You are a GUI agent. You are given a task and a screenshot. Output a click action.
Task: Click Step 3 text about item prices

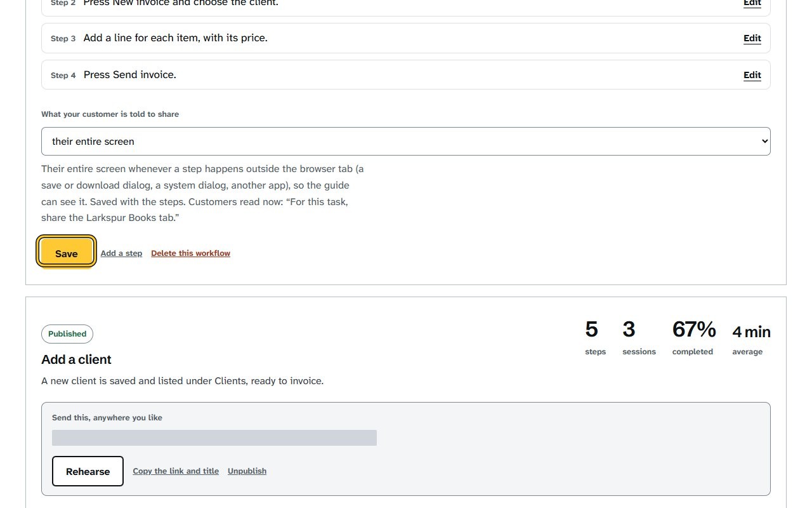[x=176, y=38]
